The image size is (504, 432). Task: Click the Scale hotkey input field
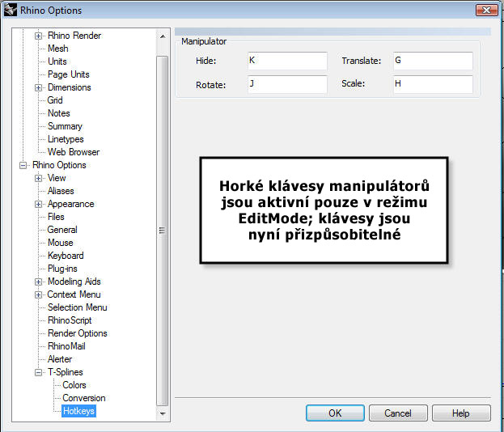point(432,84)
